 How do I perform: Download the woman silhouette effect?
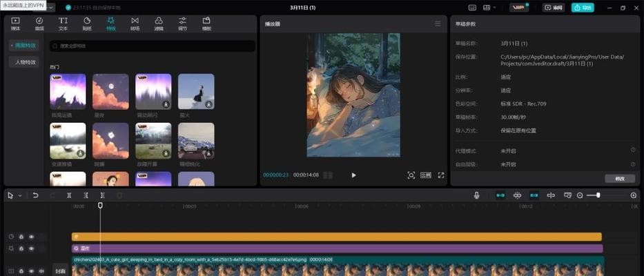tap(208, 105)
